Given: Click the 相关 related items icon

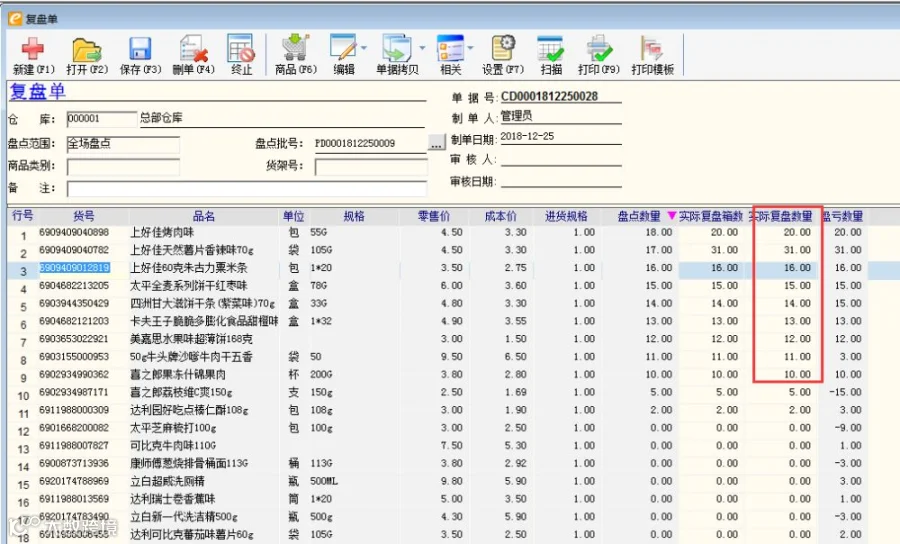Looking at the screenshot, I should coord(451,48).
